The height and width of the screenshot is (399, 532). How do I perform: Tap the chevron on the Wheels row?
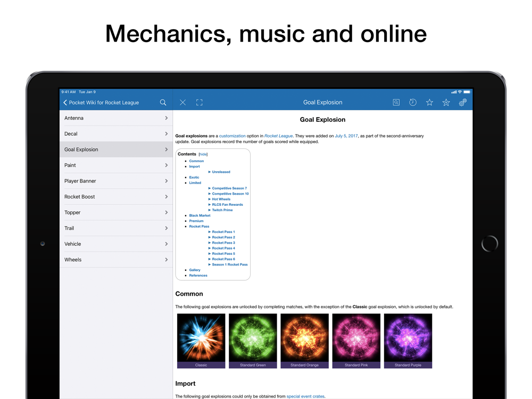pos(166,260)
